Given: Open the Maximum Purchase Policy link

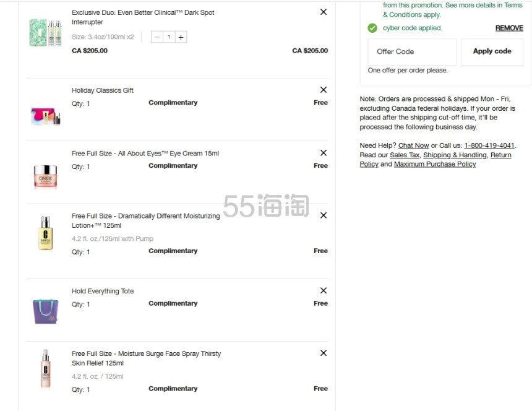Looking at the screenshot, I should pyautogui.click(x=435, y=164).
